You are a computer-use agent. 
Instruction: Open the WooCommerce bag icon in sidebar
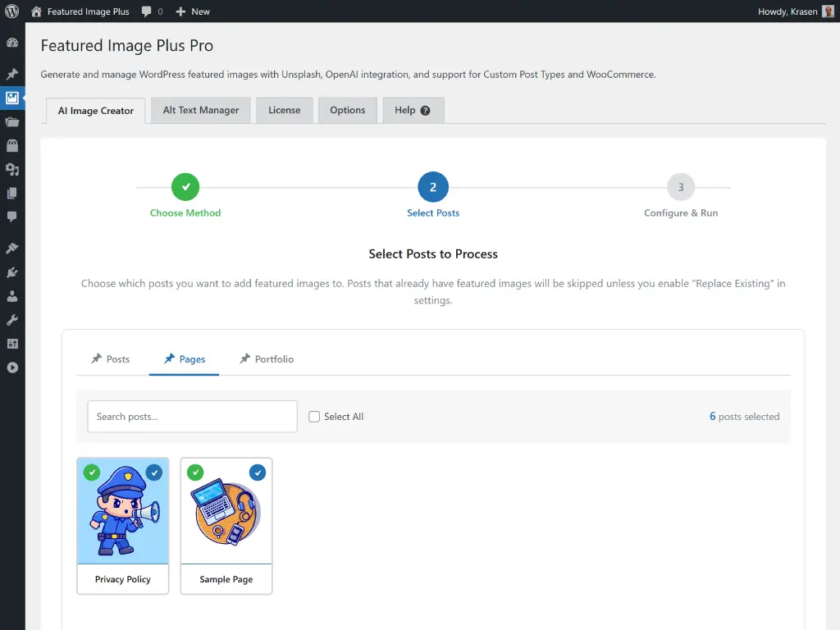tap(11, 146)
